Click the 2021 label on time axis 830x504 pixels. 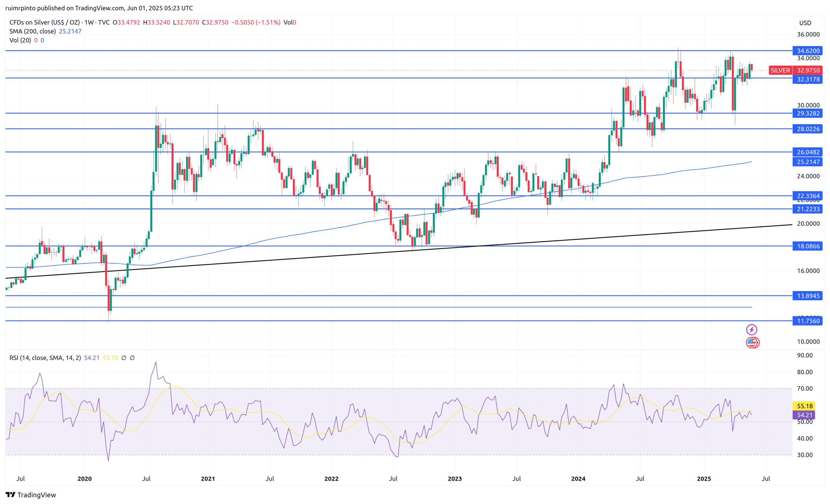point(207,479)
